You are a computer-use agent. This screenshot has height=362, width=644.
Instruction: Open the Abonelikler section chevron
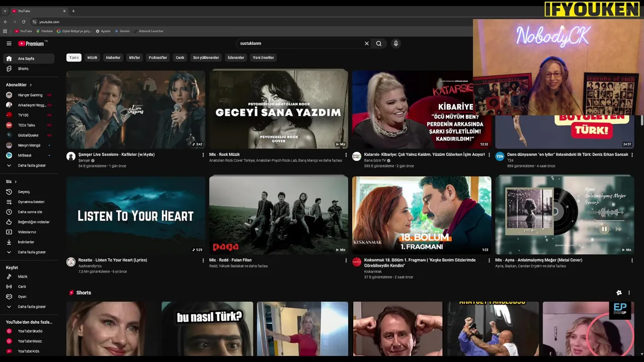point(31,85)
